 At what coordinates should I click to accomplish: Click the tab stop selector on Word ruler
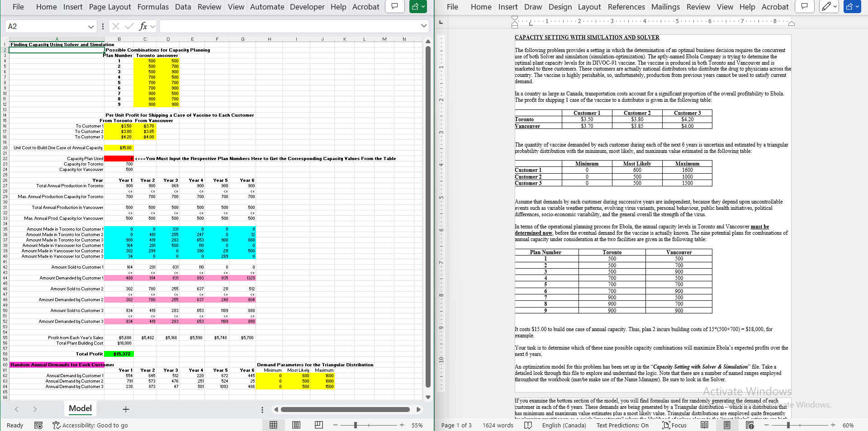click(x=441, y=22)
